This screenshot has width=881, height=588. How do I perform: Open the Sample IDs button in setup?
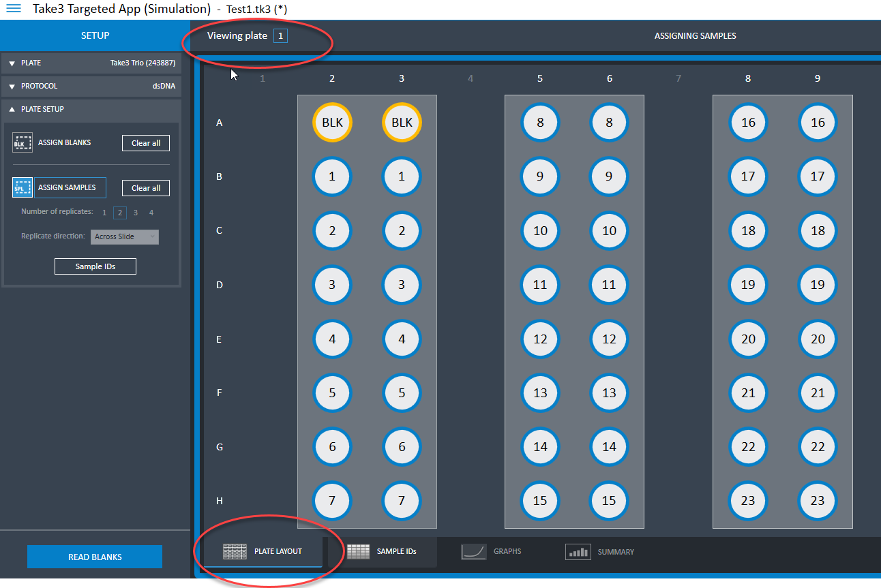[x=95, y=266]
